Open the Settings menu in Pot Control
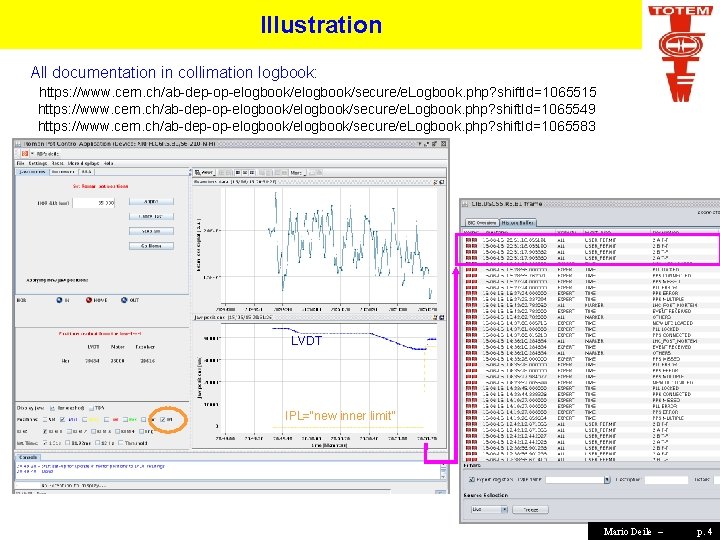The image size is (720, 540). point(38,163)
